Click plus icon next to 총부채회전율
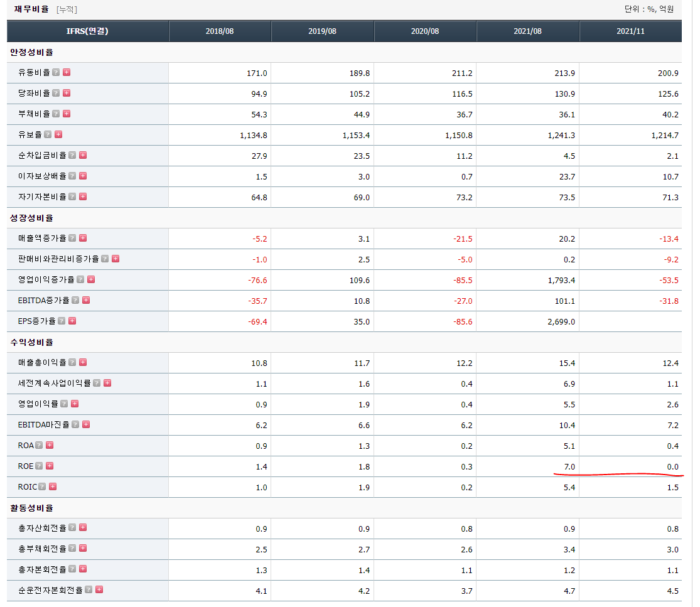 (83, 549)
